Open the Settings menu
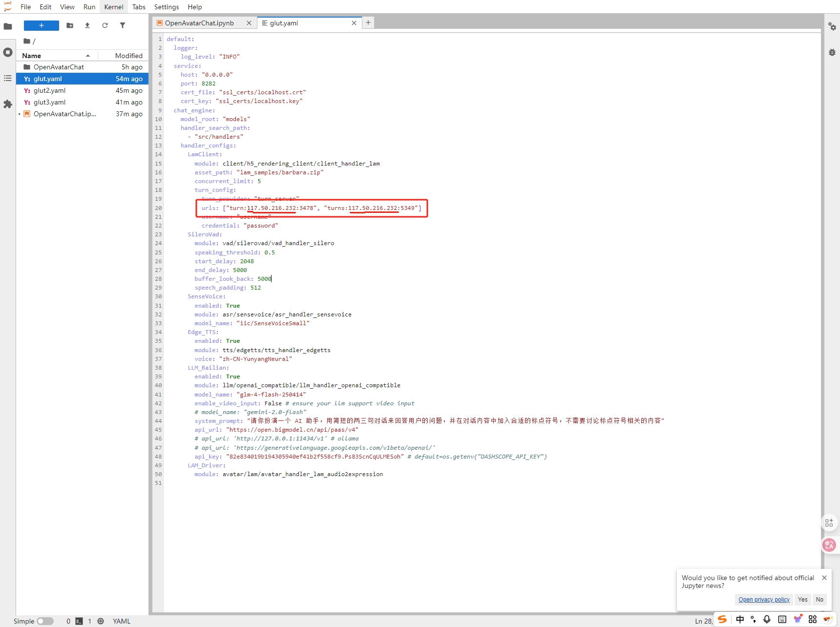 point(167,7)
